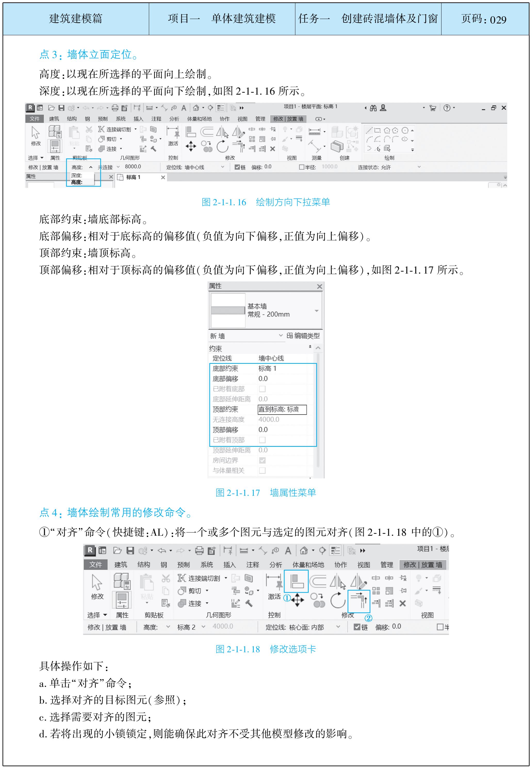Select the Rectangle draw tool in the 绘制 panel
Screen dimensions: 532x768
377,130
